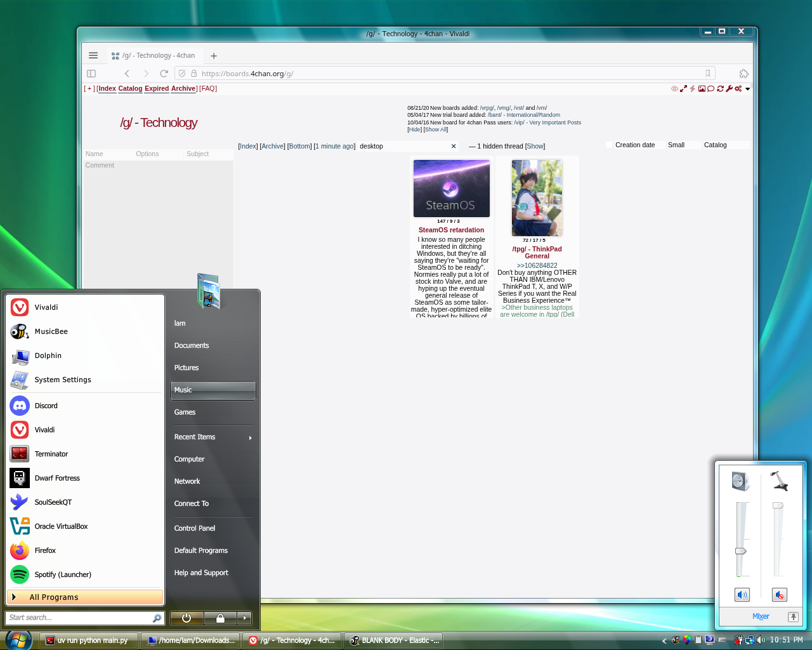Open System Settings from start menu
Image resolution: width=812 pixels, height=650 pixels.
(x=85, y=380)
